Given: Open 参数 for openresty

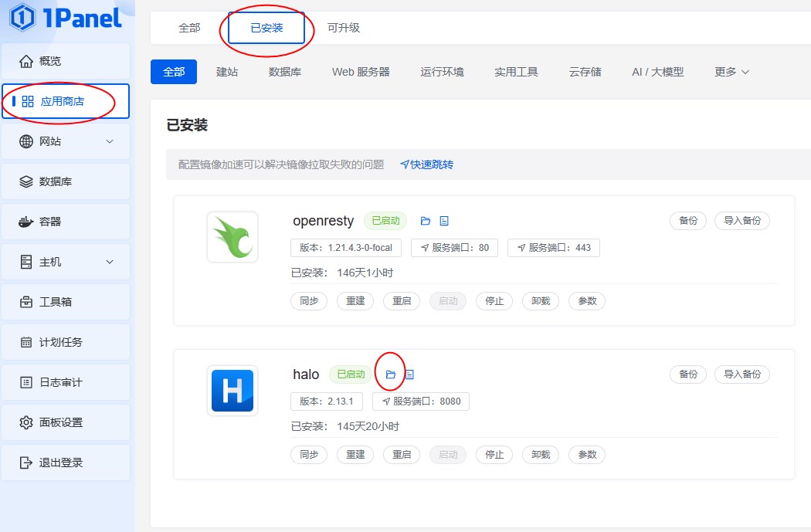Looking at the screenshot, I should pos(588,301).
